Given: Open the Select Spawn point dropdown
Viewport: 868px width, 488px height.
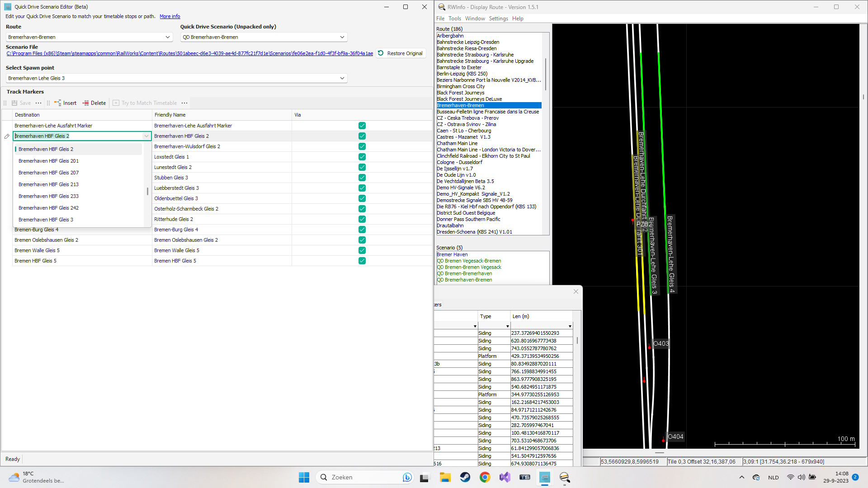Looking at the screenshot, I should 176,78.
